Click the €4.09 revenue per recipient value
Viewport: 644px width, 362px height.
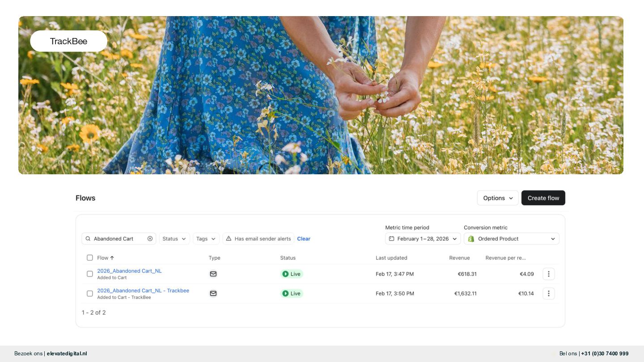click(x=527, y=274)
